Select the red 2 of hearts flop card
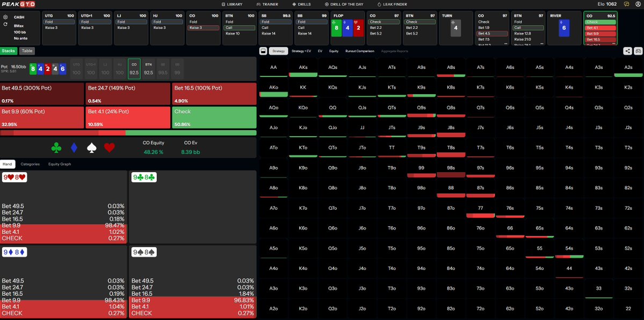Viewport: 644px width, 320px height. coord(359,28)
